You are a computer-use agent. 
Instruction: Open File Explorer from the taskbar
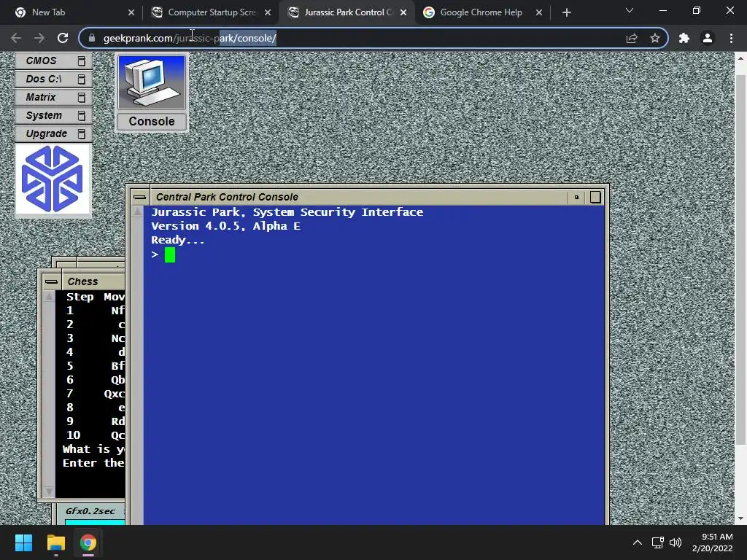[55, 542]
